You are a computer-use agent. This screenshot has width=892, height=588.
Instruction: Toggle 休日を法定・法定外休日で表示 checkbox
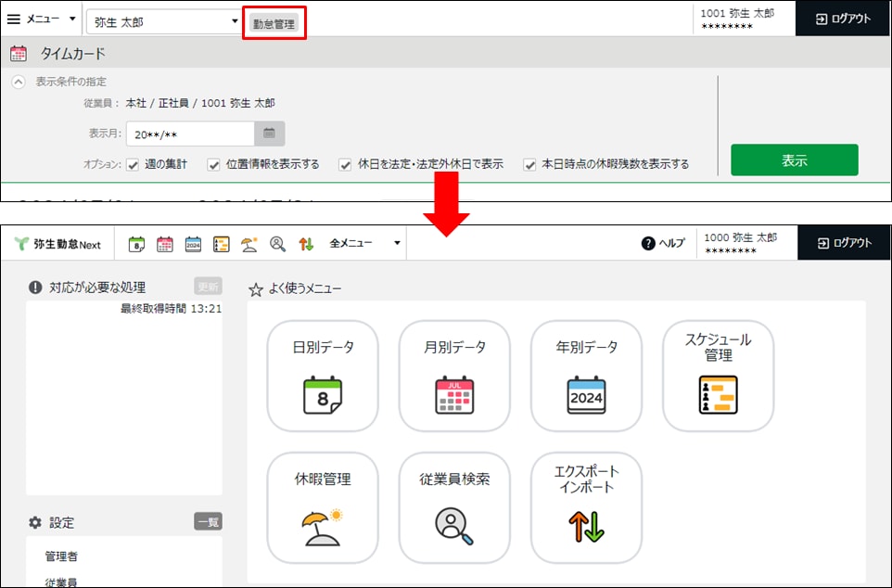[345, 165]
